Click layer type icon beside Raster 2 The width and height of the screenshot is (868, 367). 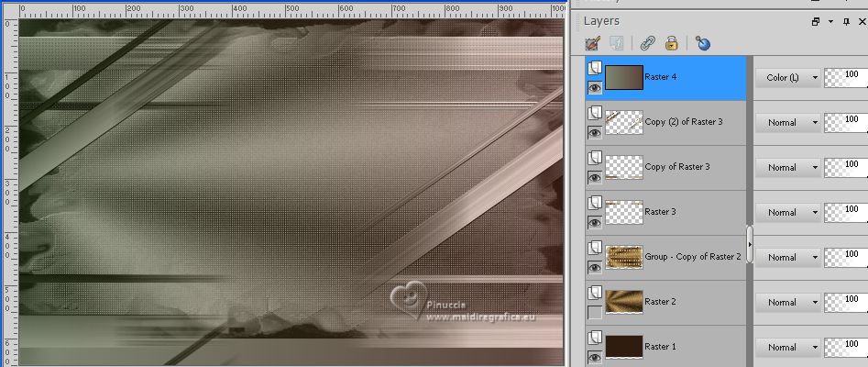(x=595, y=294)
